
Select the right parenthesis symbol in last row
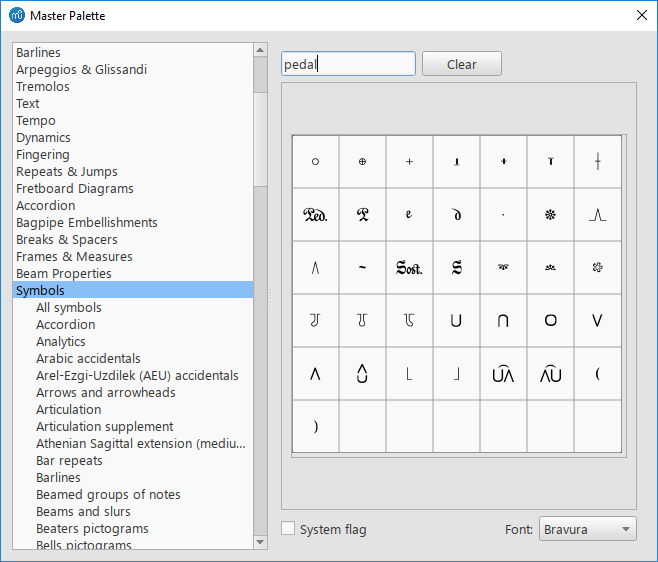(315, 427)
